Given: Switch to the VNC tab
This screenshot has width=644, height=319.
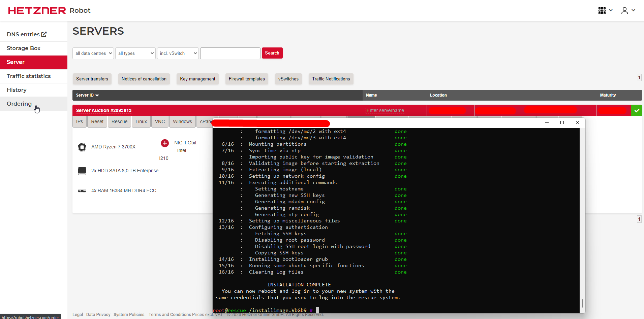Looking at the screenshot, I should pyautogui.click(x=160, y=121).
